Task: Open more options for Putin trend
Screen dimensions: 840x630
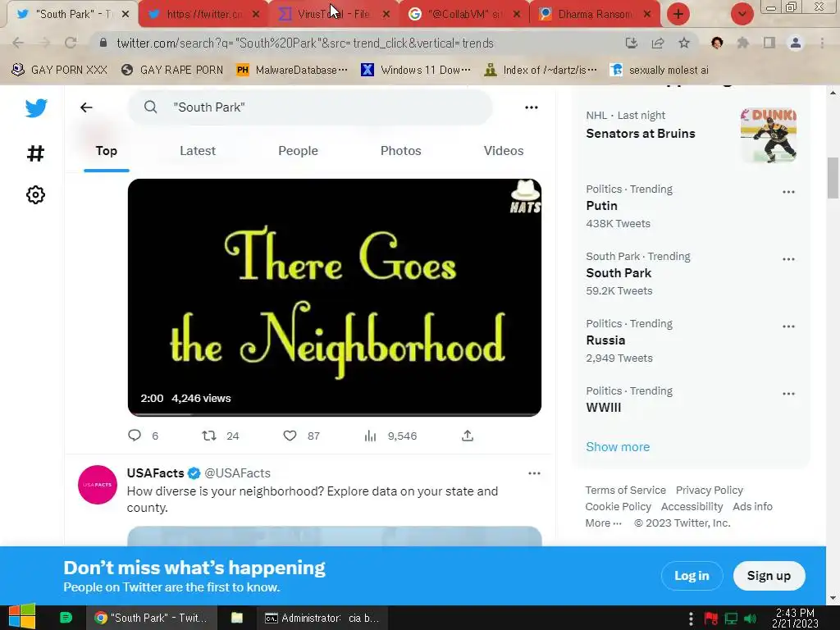Action: click(x=788, y=192)
